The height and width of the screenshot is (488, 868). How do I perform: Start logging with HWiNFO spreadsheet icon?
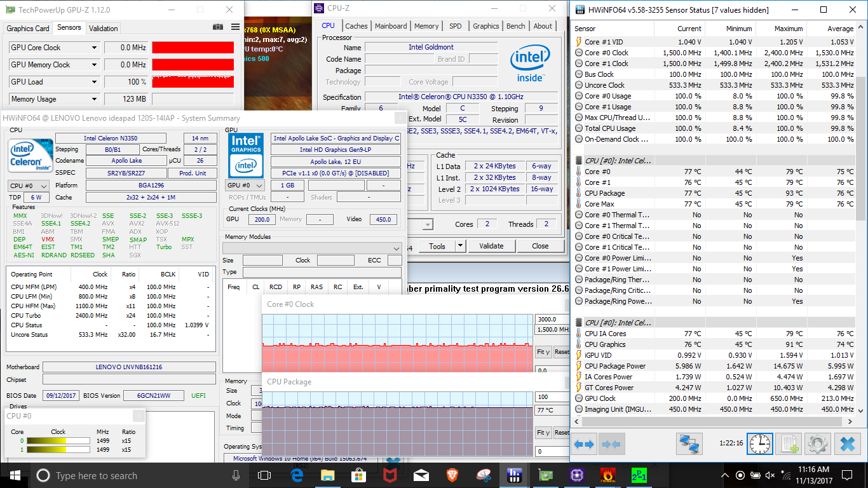[x=789, y=444]
